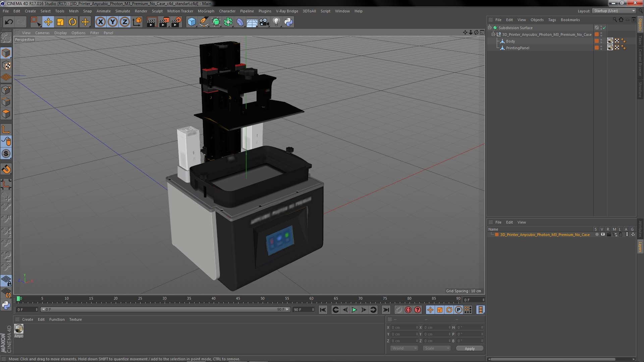644x362 pixels.
Task: Click the Apply button
Action: tap(470, 349)
